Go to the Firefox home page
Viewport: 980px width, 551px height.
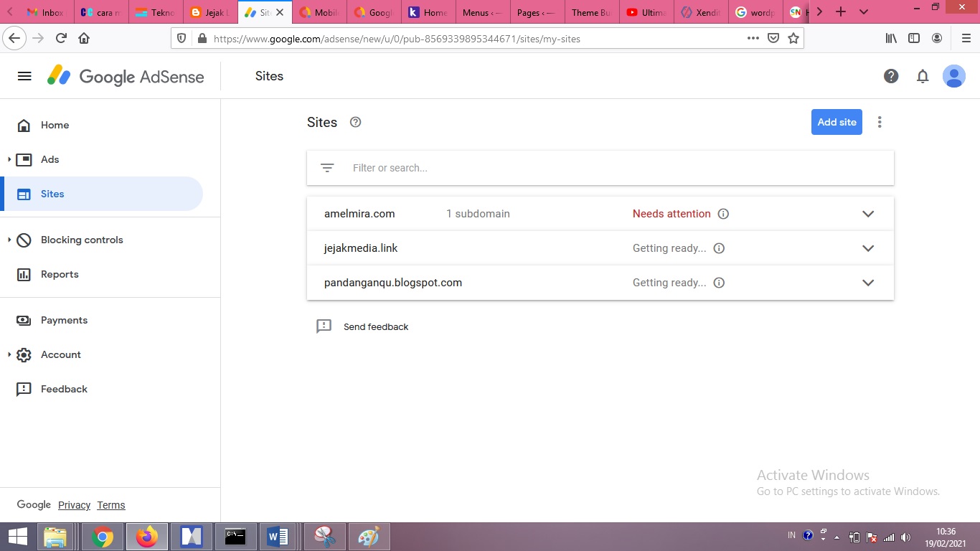tap(84, 38)
